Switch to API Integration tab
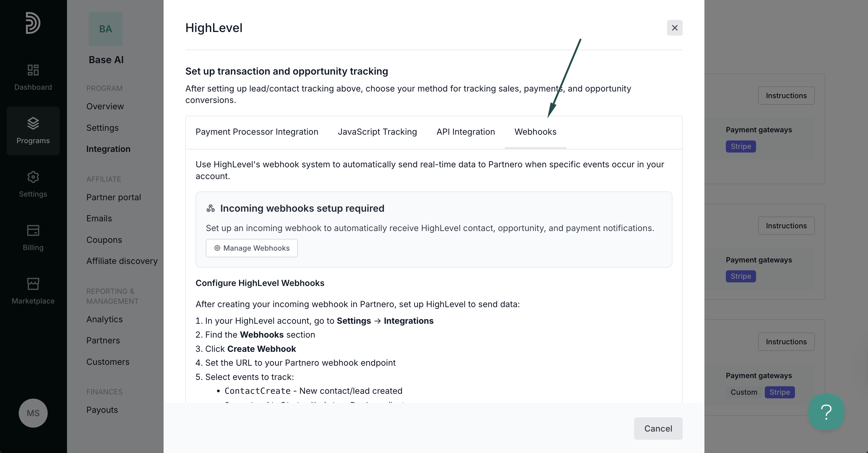The width and height of the screenshot is (868, 453). pos(466,132)
